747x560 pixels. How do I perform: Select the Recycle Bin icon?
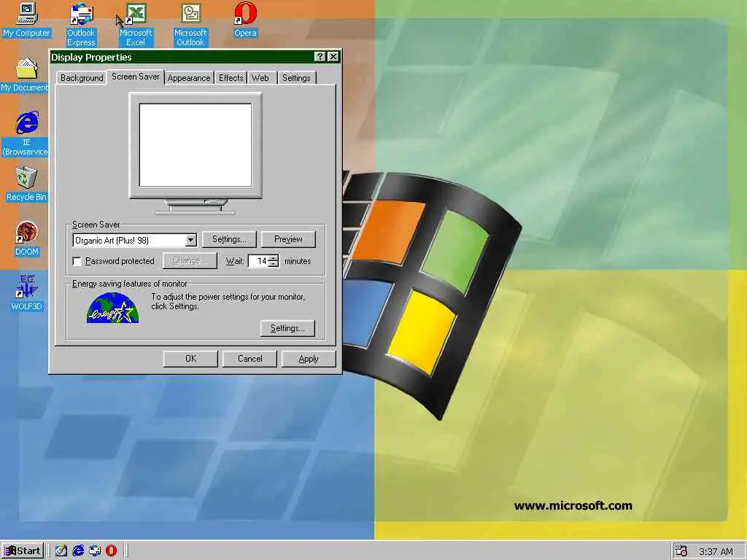27,184
